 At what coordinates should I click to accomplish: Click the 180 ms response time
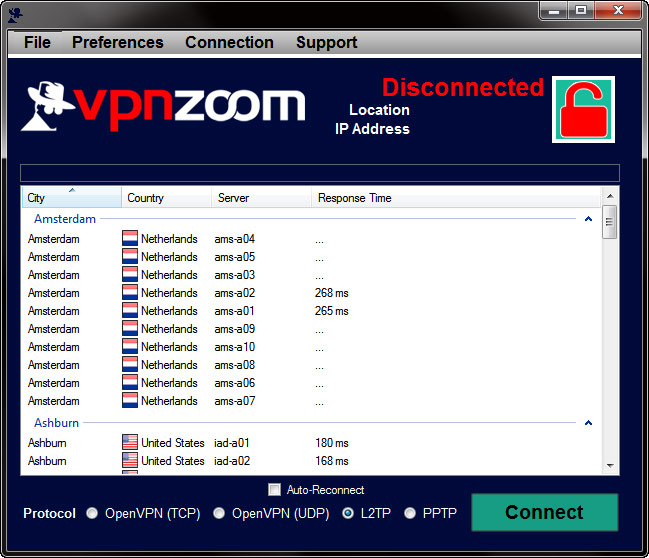(x=332, y=443)
